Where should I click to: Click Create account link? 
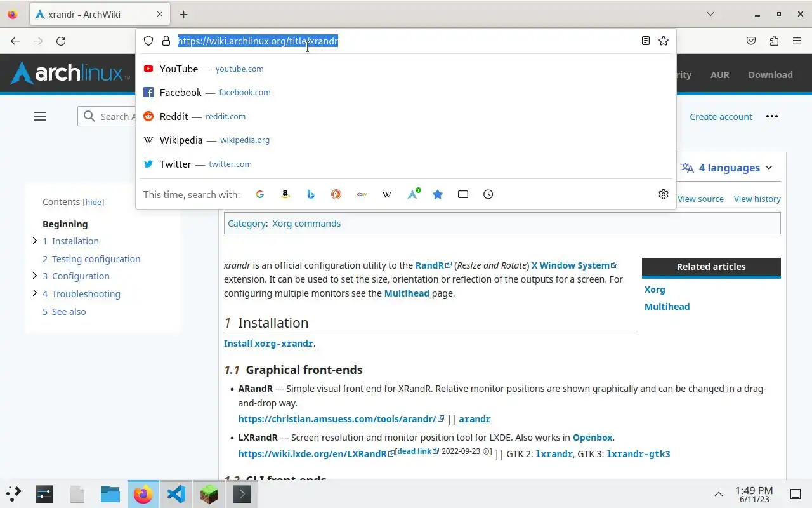tap(721, 117)
